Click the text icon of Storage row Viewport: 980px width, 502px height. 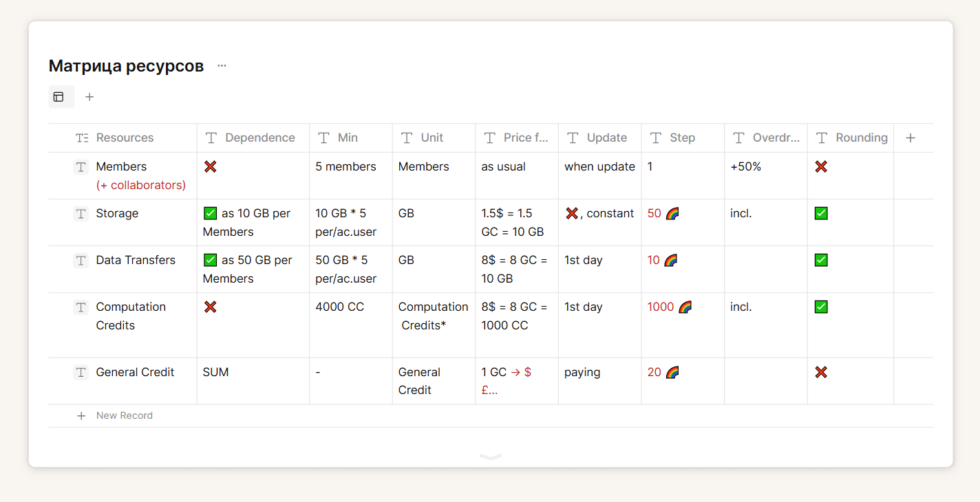pos(81,214)
